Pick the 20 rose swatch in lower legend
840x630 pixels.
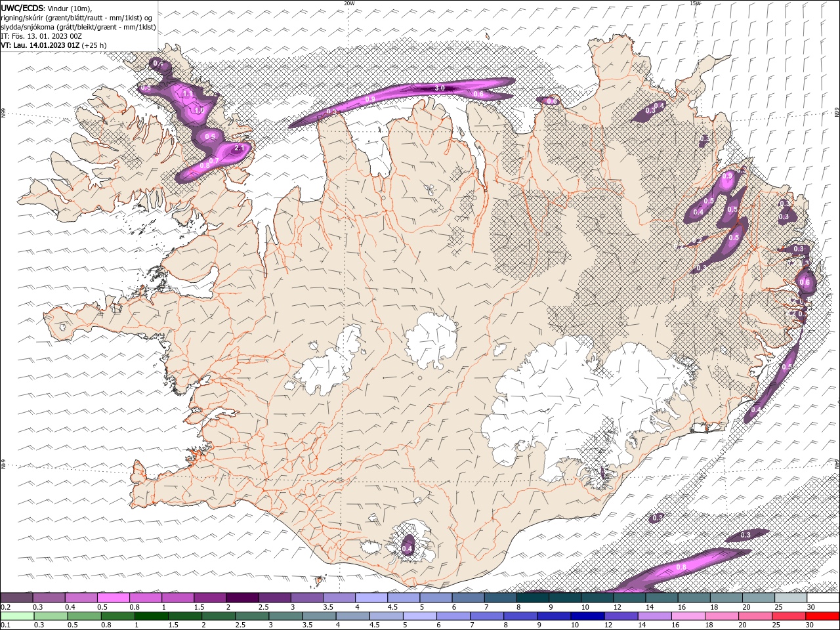[755, 616]
